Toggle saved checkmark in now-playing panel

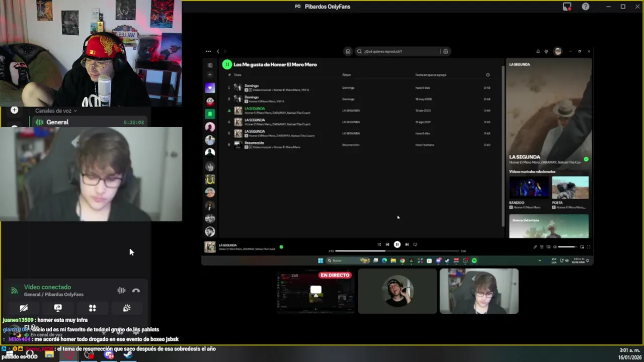(x=586, y=159)
